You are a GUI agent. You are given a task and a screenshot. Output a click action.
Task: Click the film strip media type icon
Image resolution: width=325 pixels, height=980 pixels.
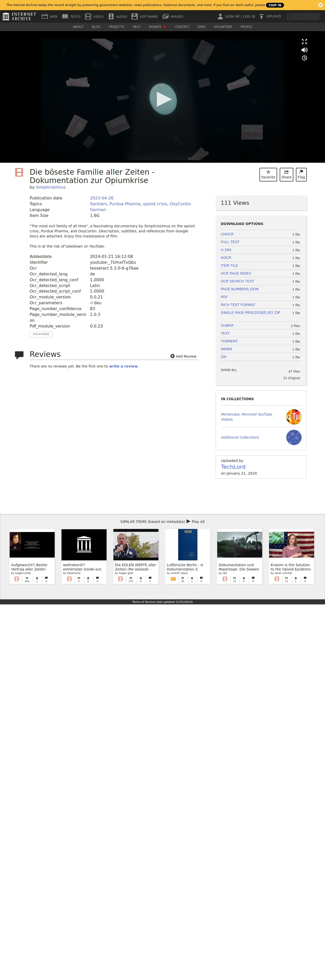pos(19,172)
